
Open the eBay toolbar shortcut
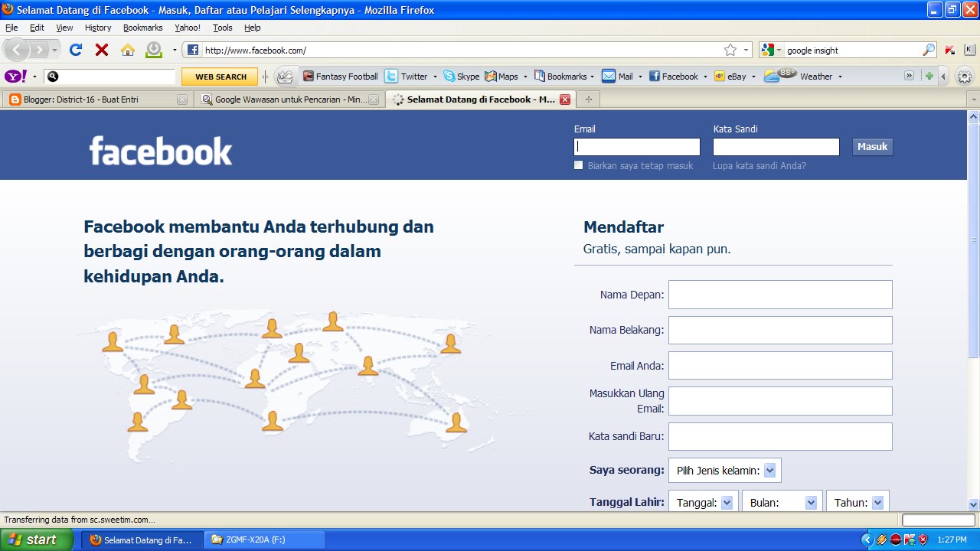730,76
